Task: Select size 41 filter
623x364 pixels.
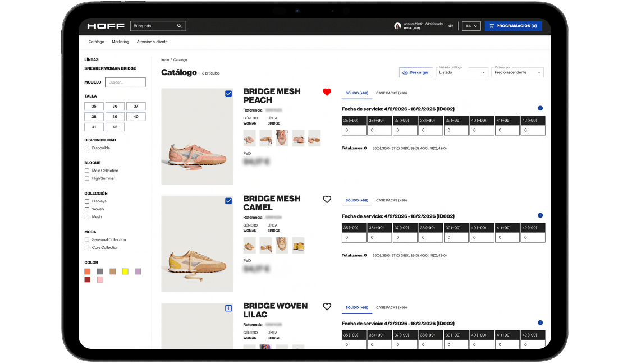Action: [94, 127]
